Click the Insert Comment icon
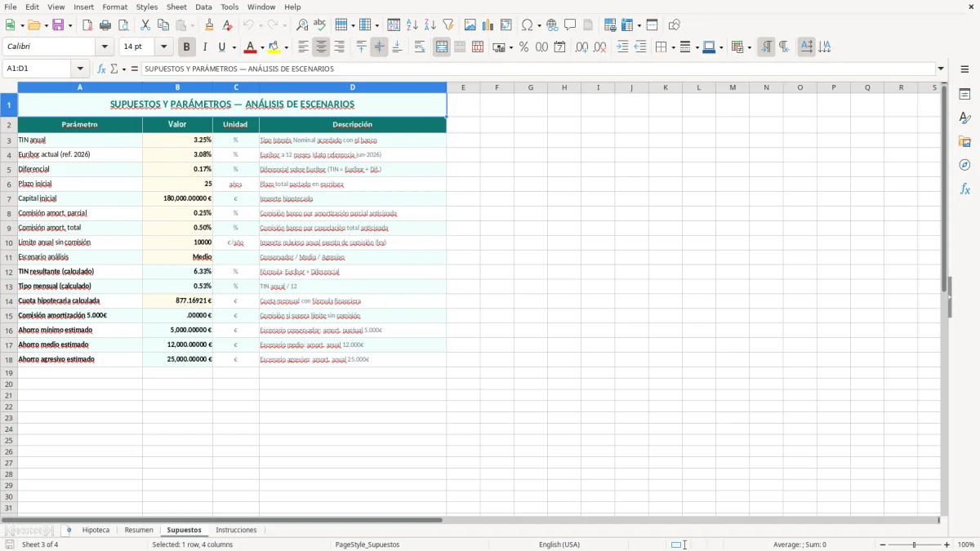Image resolution: width=980 pixels, height=551 pixels. click(x=571, y=25)
